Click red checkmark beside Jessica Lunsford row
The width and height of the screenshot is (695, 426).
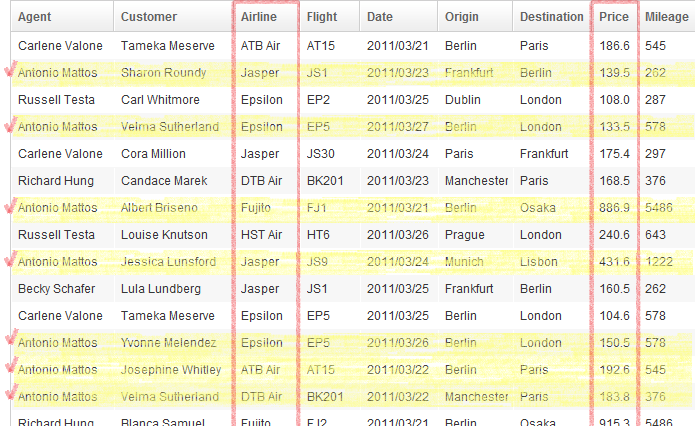[11, 258]
